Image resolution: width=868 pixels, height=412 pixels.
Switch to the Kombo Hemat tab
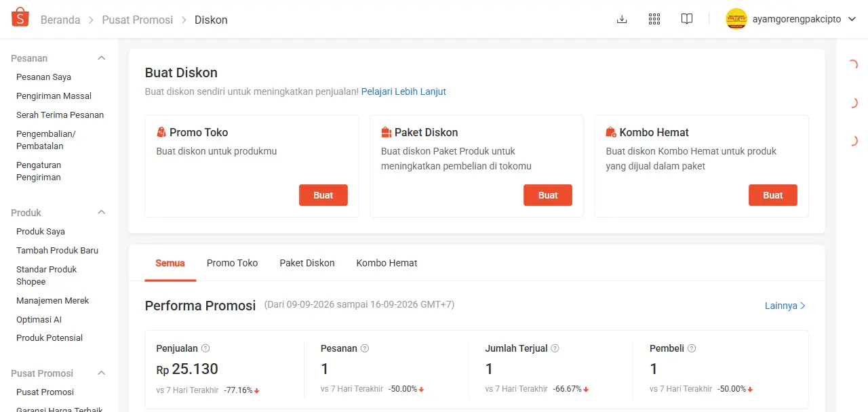point(387,263)
